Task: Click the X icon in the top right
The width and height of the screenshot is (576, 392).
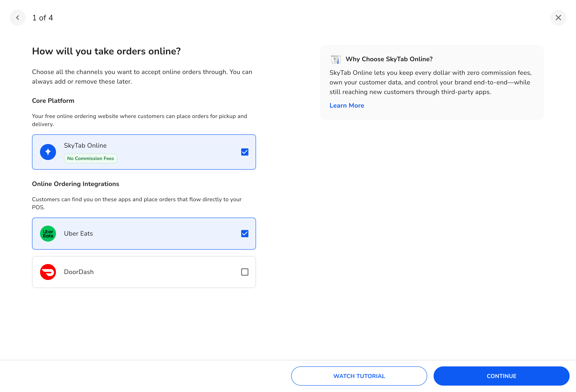Action: [558, 18]
